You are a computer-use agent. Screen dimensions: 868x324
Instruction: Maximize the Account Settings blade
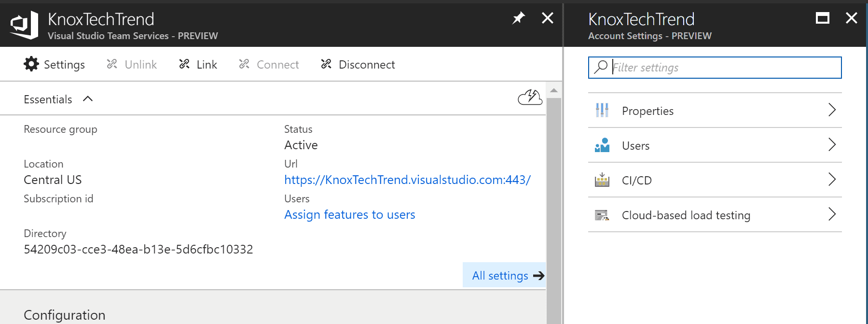(x=823, y=18)
